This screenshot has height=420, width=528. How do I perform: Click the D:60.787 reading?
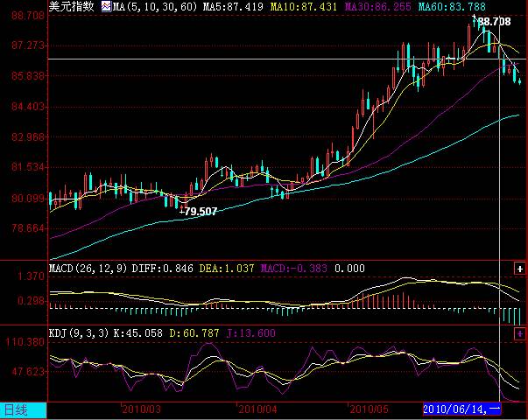pos(194,333)
